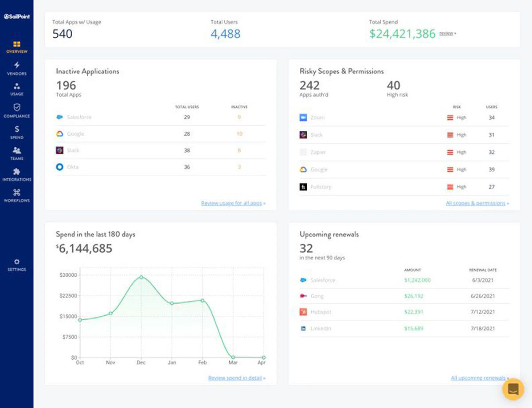The width and height of the screenshot is (532, 408).
Task: Click the Total Apps value 540
Action: coord(63,34)
